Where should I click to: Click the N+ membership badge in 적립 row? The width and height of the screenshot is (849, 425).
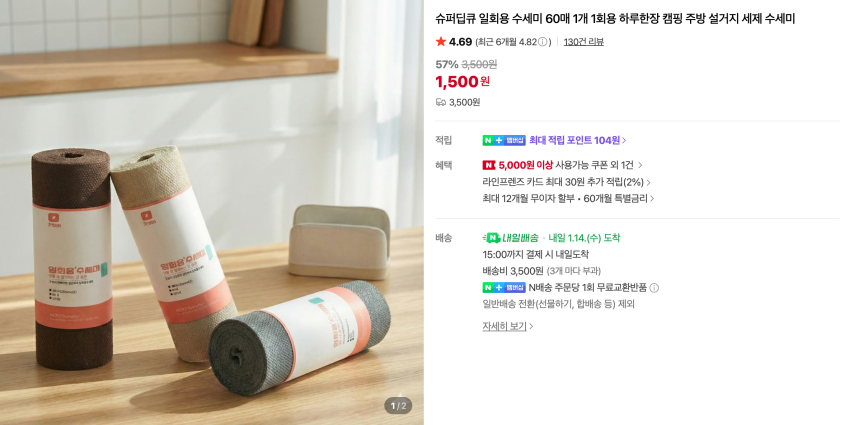pos(504,140)
